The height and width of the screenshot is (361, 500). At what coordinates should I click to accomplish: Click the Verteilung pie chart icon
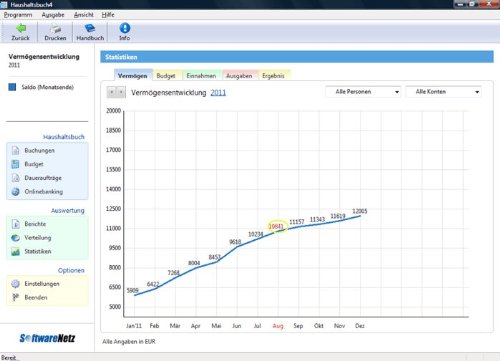click(15, 238)
